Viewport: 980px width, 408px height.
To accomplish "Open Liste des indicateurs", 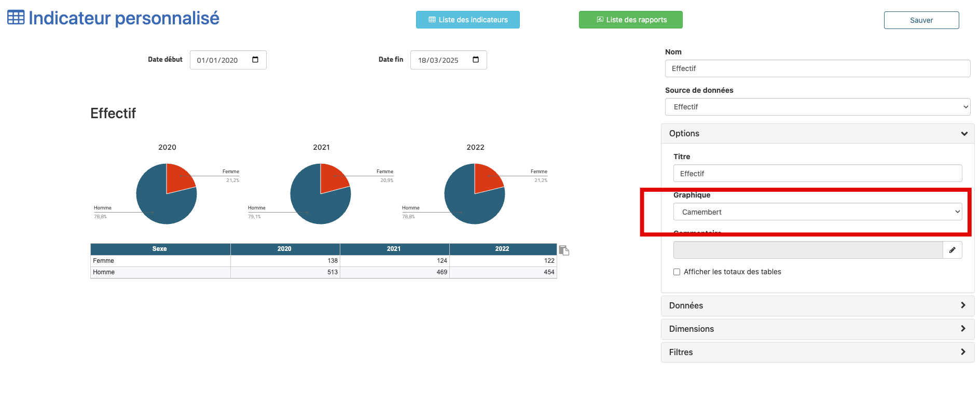I will [x=468, y=20].
